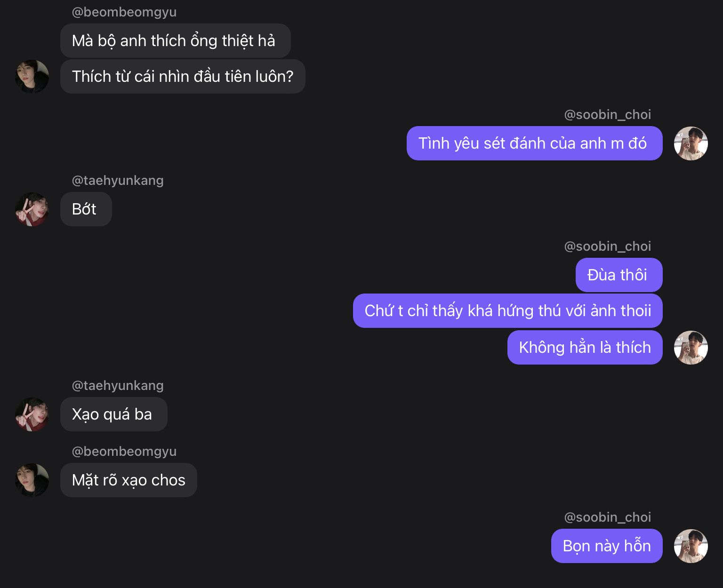Click the "Bớt" message bubble
This screenshot has width=723, height=588.
pos(86,209)
